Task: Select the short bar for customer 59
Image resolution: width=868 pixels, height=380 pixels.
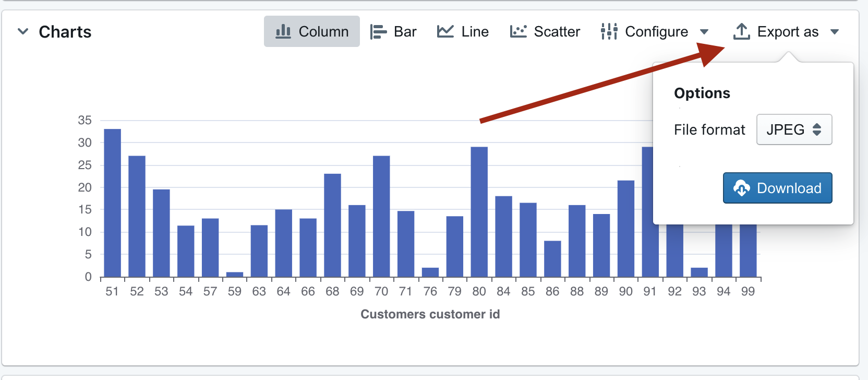Action: point(235,274)
